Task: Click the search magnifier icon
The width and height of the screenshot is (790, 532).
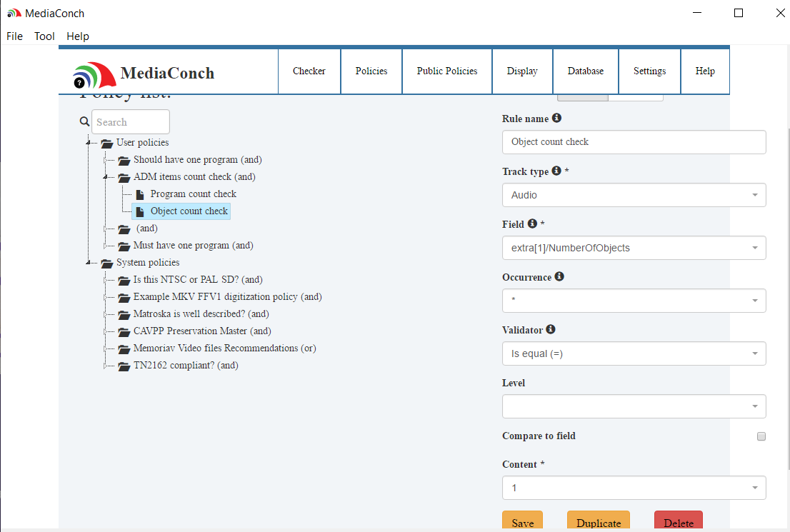Action: click(84, 121)
